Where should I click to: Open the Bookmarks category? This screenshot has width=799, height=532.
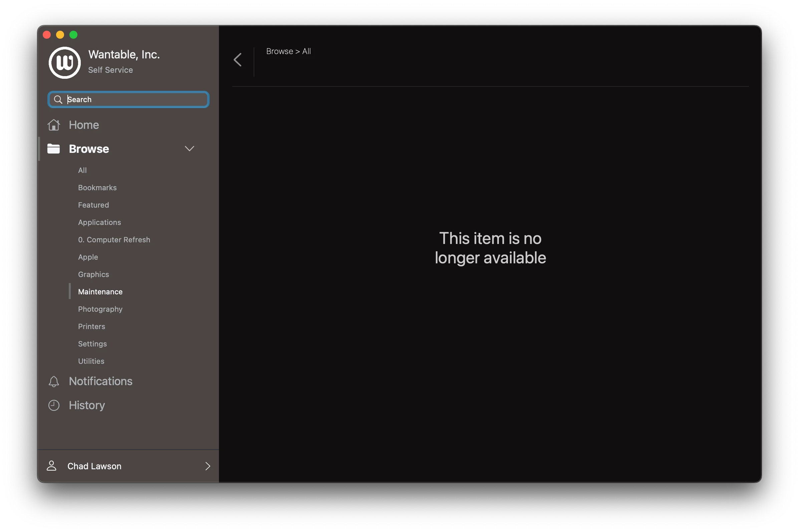[x=97, y=188]
